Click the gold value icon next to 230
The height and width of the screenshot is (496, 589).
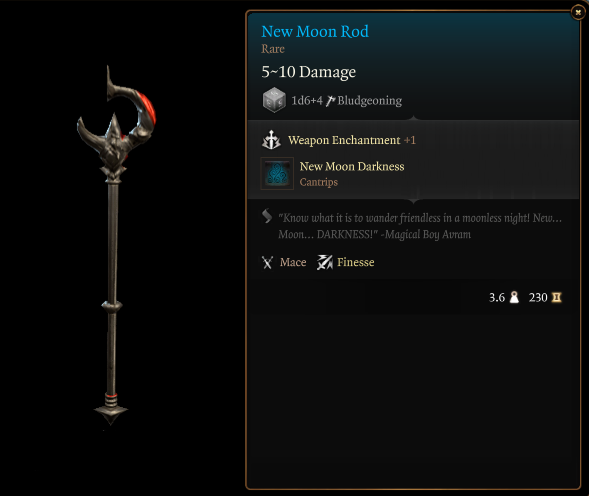[556, 298]
